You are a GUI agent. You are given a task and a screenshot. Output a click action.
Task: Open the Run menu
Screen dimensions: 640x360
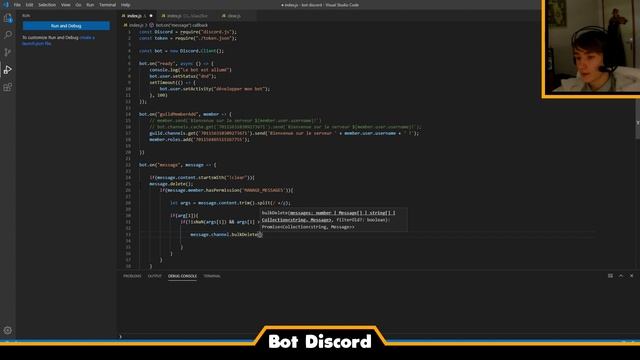[x=90, y=5]
